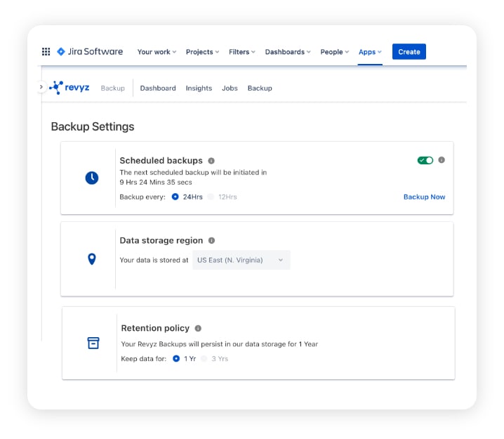
Task: Open the app switcher grid icon
Action: [x=46, y=52]
